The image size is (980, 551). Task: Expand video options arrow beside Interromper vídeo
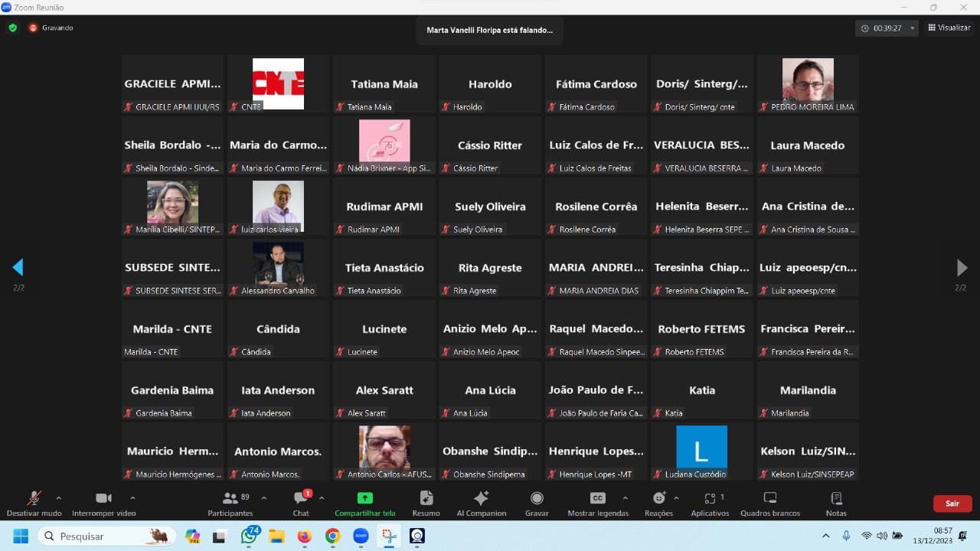[x=132, y=497]
